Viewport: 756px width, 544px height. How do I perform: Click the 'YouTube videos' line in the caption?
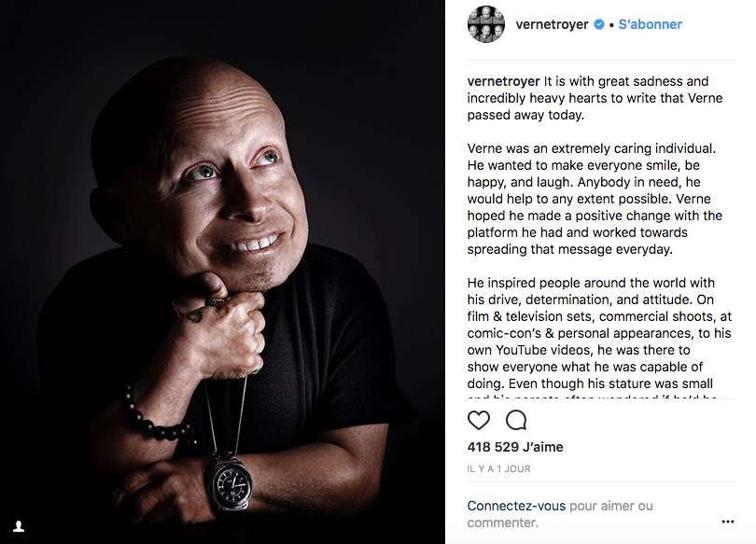tap(579, 350)
